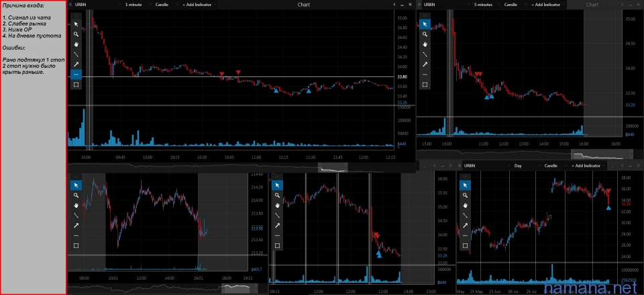Image resolution: width=644 pixels, height=295 pixels.
Task: Select pointer tool in chart starting at 09:15
Action: tap(277, 186)
